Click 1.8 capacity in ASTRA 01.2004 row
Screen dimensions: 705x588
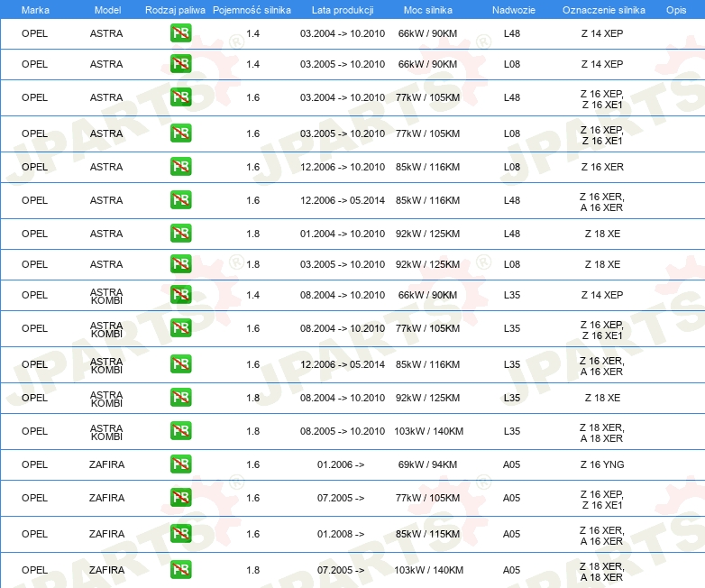tap(253, 234)
